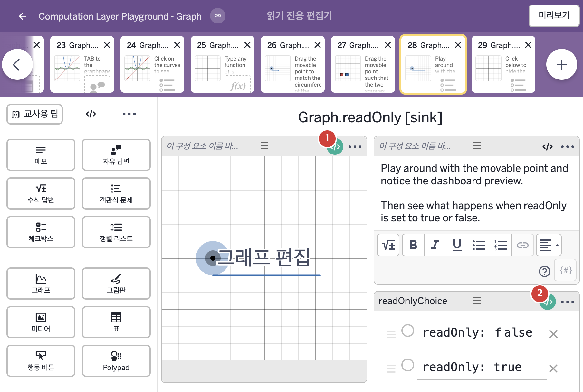Open the 교사용 팁 teacher tips button

[35, 114]
